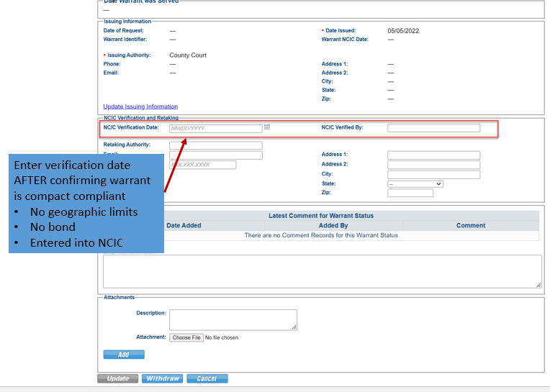Click the Date Added column header
This screenshot has height=392, width=550.
pyautogui.click(x=184, y=226)
